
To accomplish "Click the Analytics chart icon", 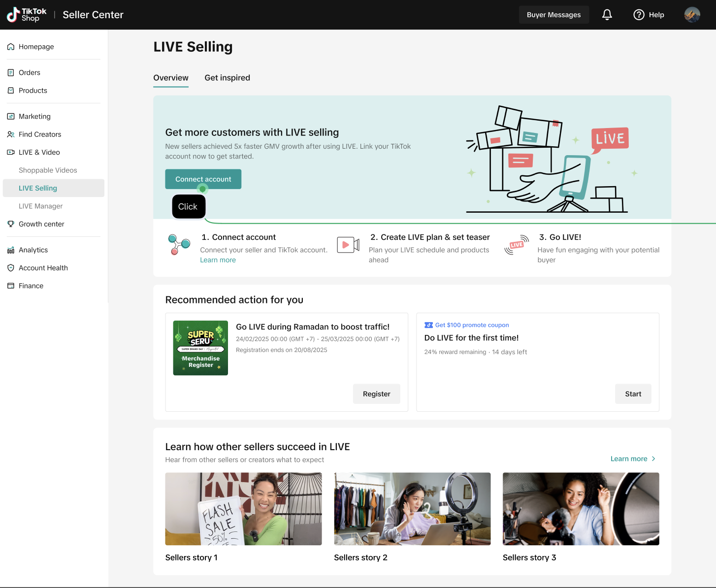I will (11, 250).
